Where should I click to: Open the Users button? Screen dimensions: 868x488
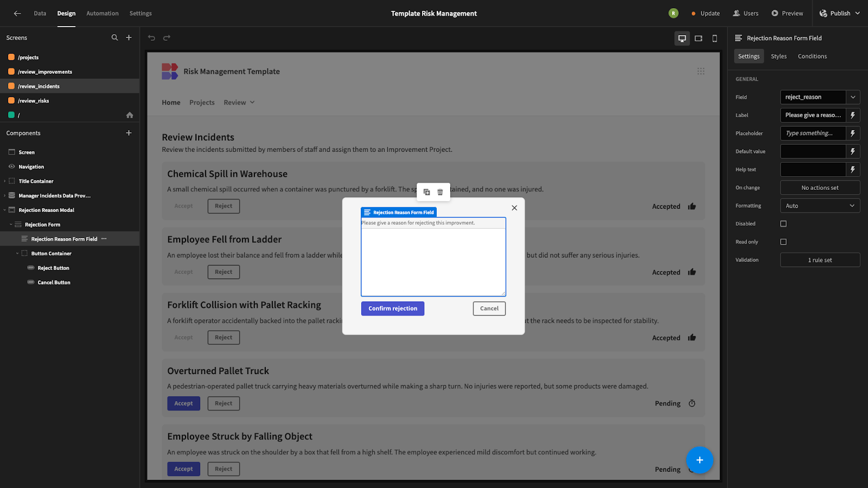[745, 14]
